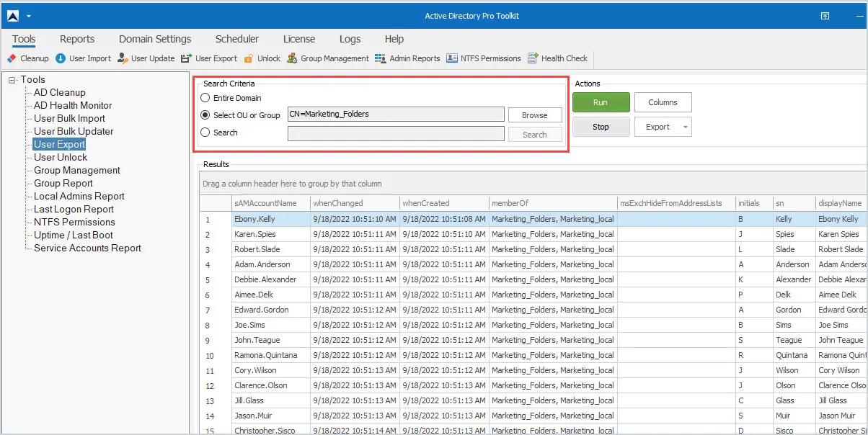
Task: Select User Bulk Import in the tree
Action: pyautogui.click(x=70, y=119)
